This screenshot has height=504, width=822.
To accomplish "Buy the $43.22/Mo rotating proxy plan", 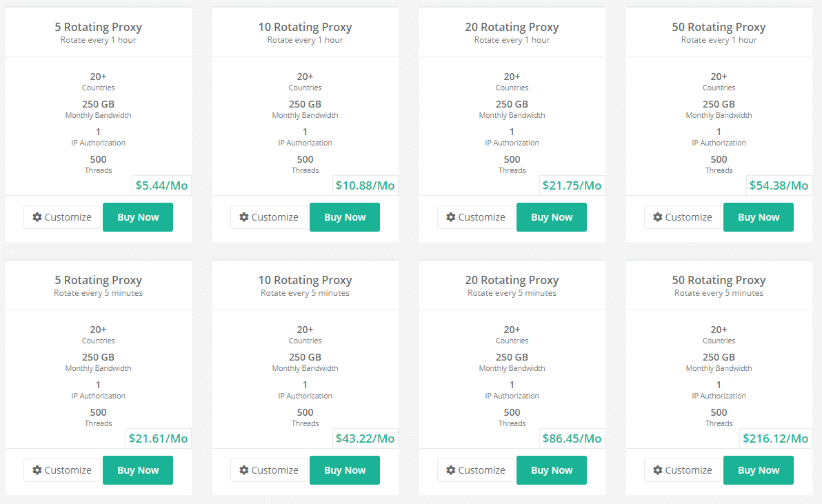I will click(345, 470).
